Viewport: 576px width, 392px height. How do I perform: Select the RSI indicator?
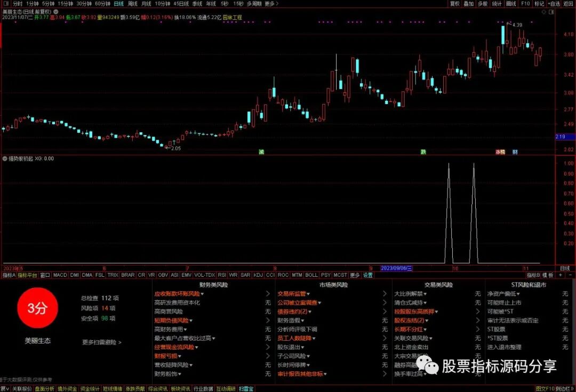tap(222, 275)
